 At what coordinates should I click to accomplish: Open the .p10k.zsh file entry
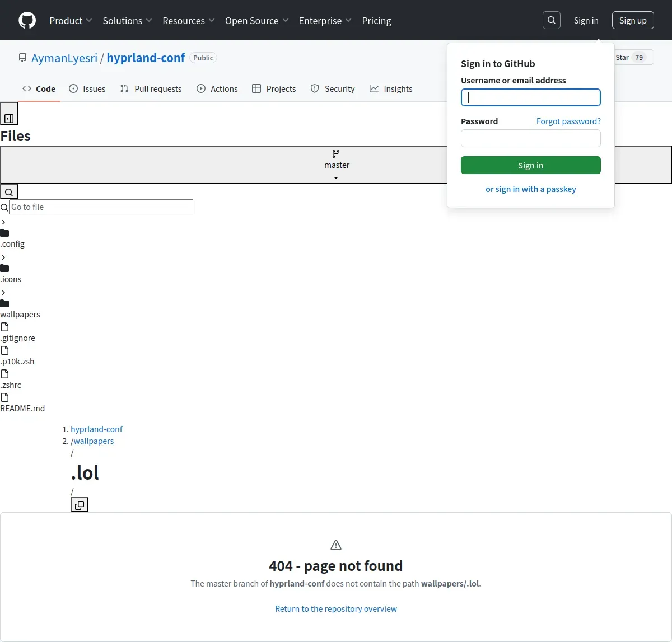click(x=17, y=362)
